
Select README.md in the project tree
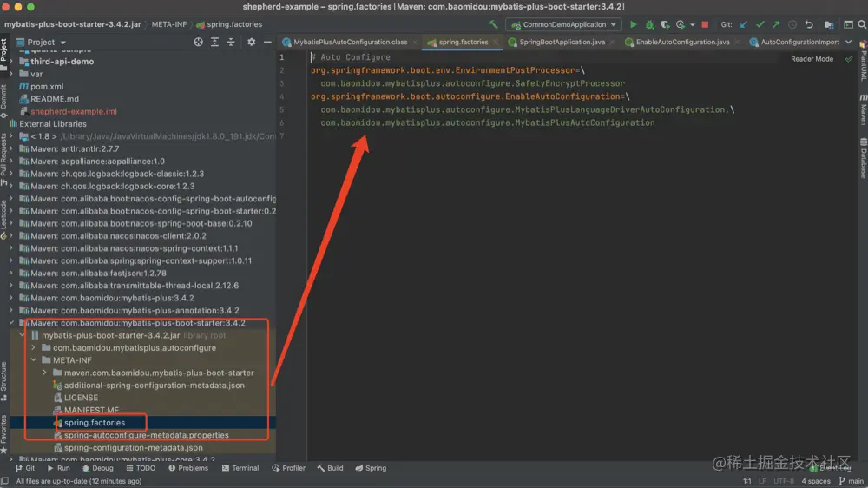tap(54, 99)
